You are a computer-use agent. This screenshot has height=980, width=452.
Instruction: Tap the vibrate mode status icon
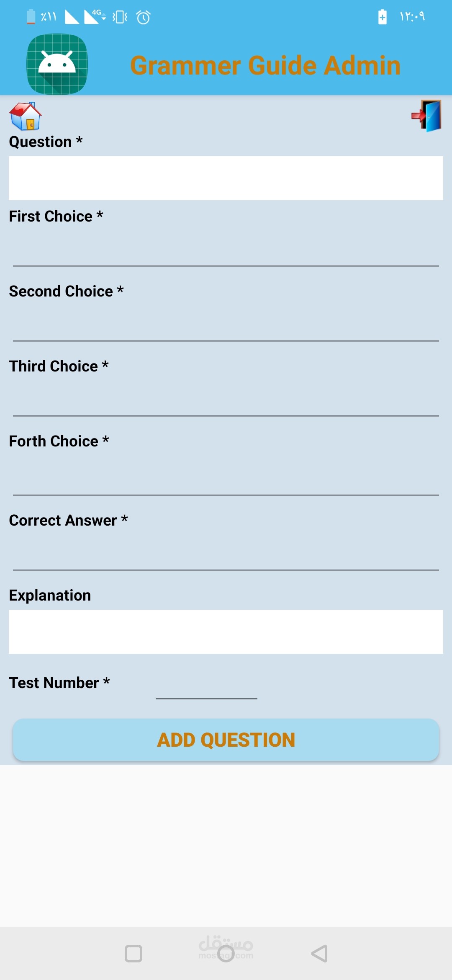coord(120,17)
